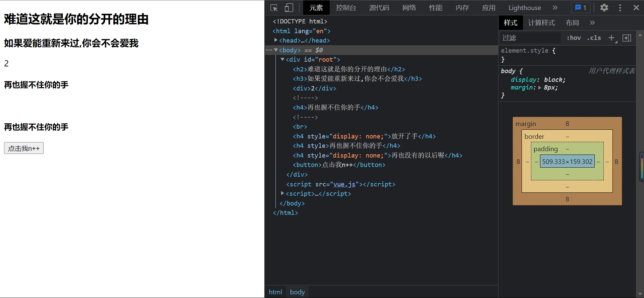Screen dimensions: 644x298
Task: Select the h3 如果爱能重新来过 node
Action: 357,78
